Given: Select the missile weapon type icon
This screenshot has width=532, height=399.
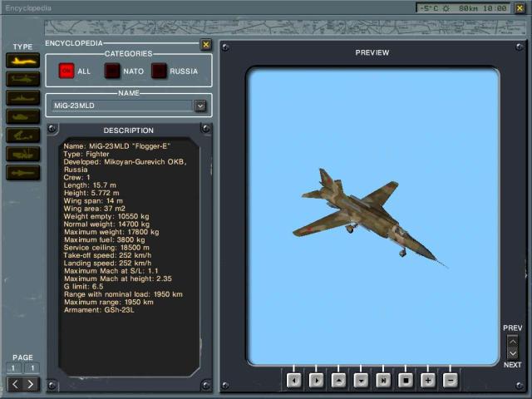Looking at the screenshot, I should tap(22, 173).
